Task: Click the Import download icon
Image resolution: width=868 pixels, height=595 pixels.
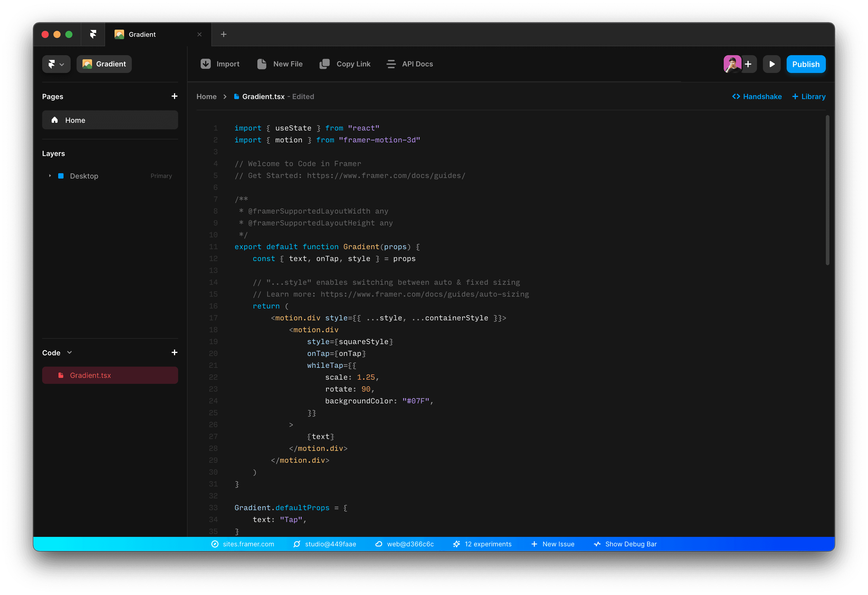Action: 205,64
